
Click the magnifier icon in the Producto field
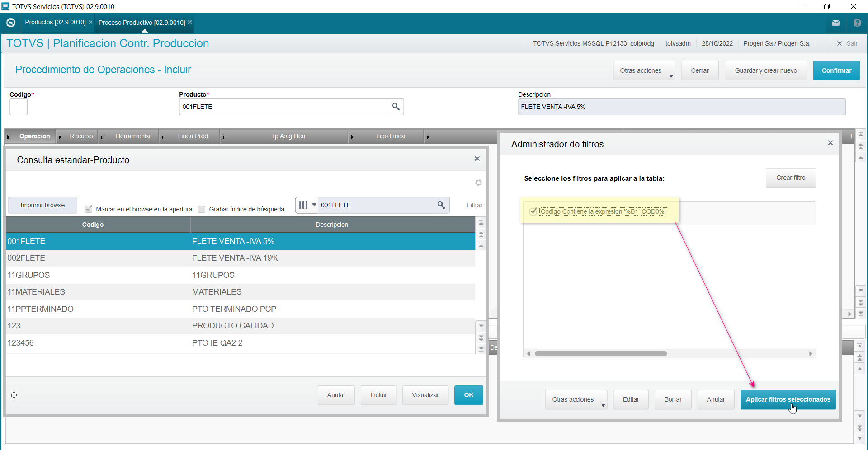click(396, 107)
